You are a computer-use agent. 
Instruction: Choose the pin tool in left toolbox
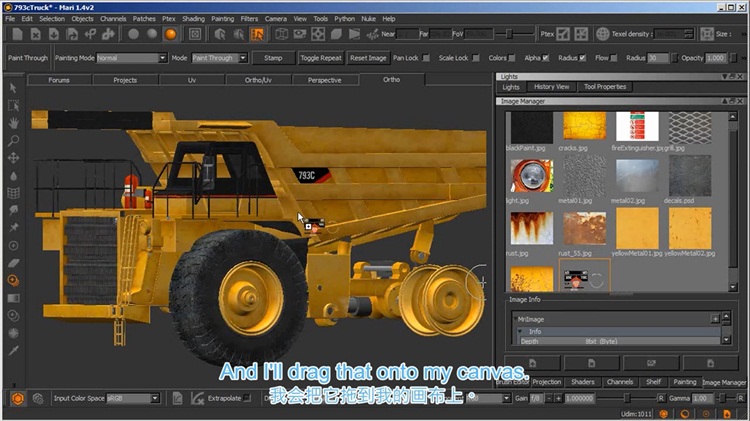[13, 228]
